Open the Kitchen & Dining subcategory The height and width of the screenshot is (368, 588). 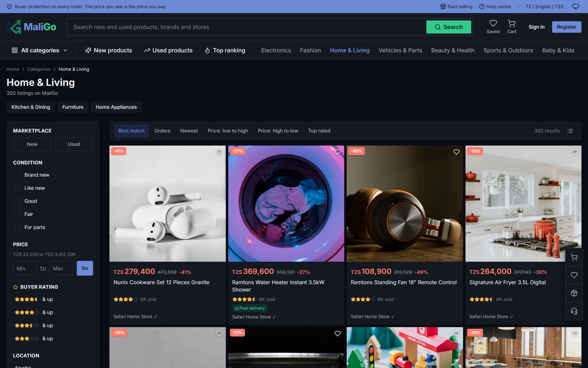point(31,107)
